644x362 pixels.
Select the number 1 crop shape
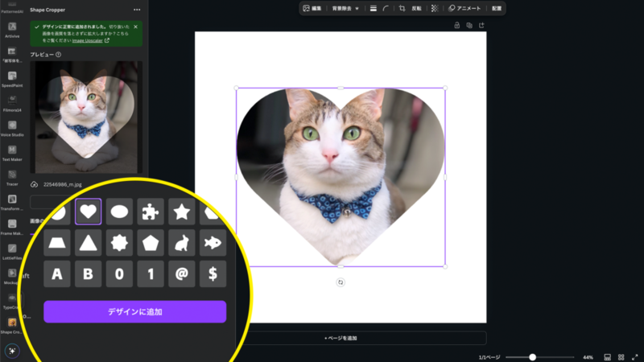point(151,274)
